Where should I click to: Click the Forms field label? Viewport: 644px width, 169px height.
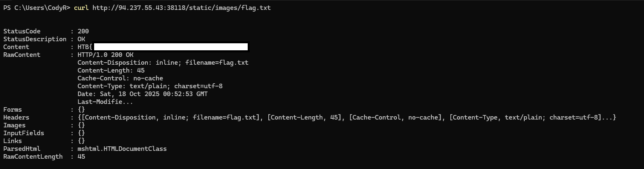coord(13,110)
